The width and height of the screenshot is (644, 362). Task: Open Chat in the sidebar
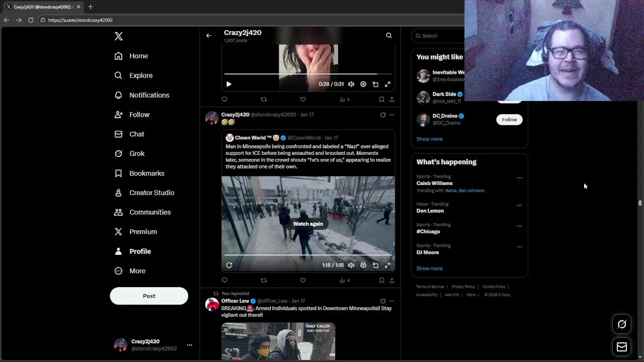129,134
